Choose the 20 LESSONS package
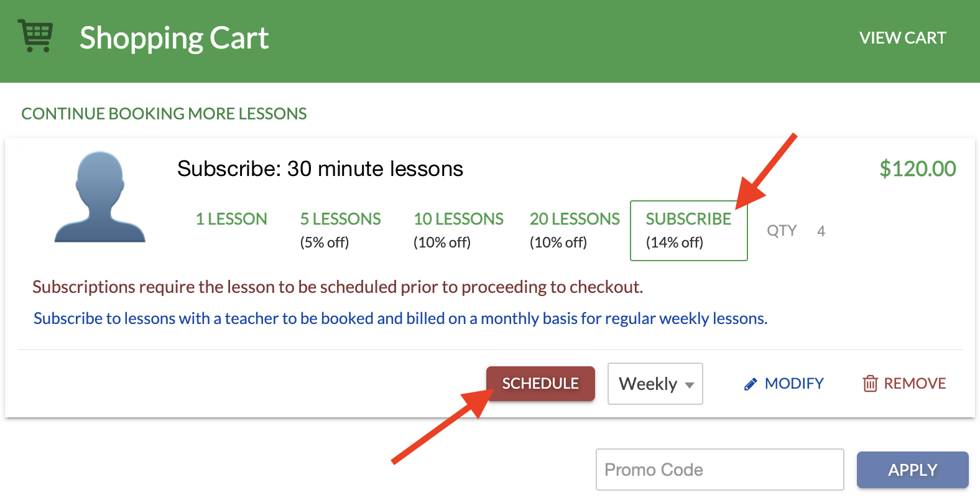 click(575, 230)
